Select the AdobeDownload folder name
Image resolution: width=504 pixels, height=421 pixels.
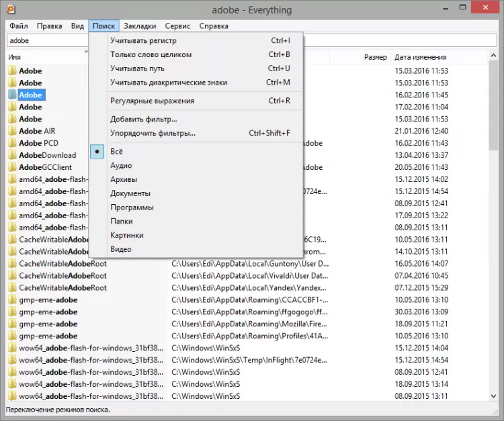tap(48, 155)
